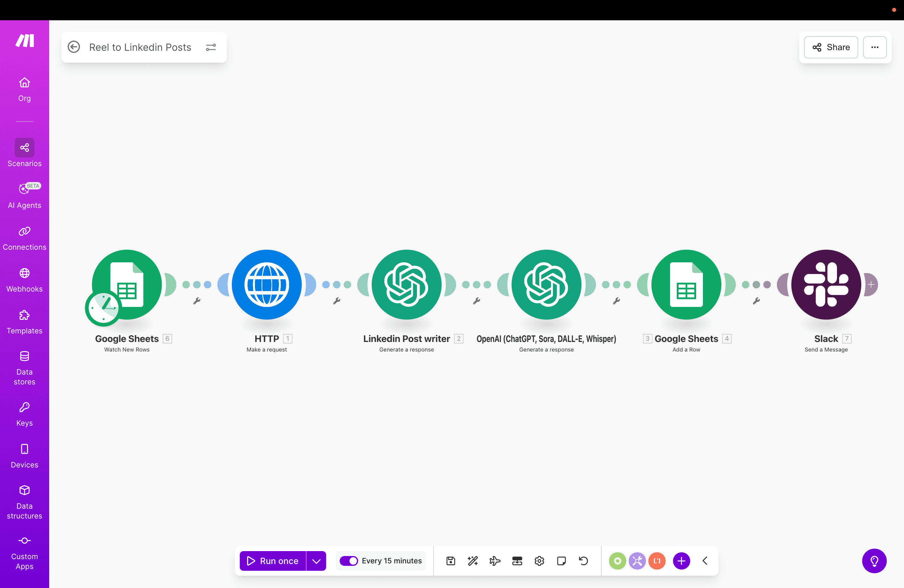
Task: Click the Share button
Action: [831, 47]
